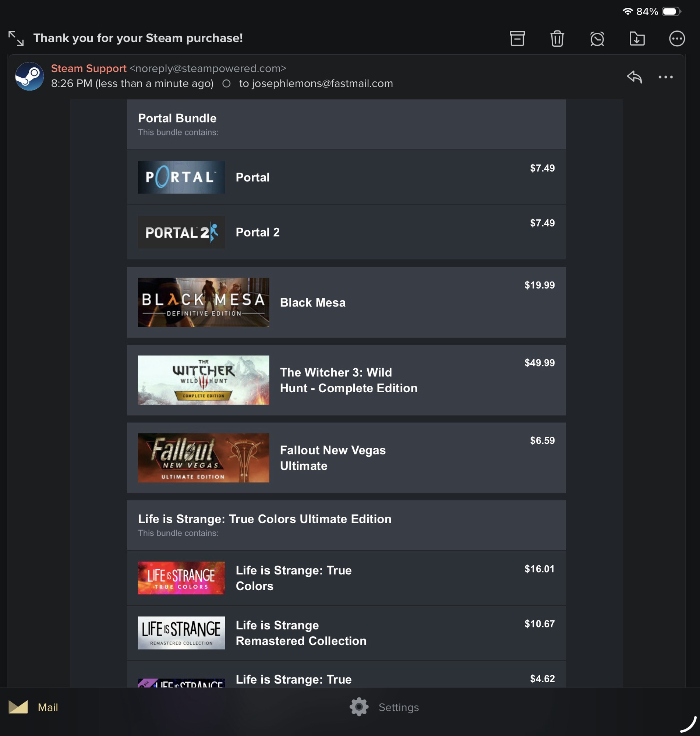
Task: Reply to Steam Support email
Action: coord(634,77)
